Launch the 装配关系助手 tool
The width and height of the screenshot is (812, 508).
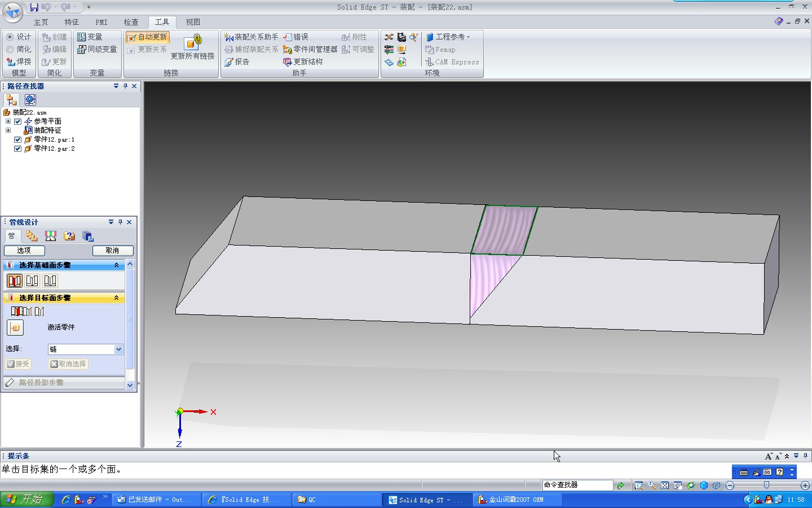tap(251, 37)
